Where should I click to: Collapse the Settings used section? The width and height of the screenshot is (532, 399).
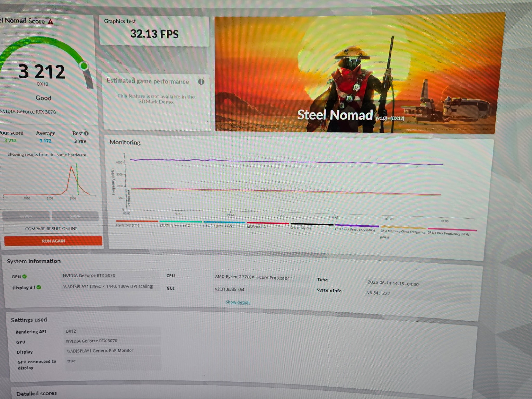pos(29,320)
